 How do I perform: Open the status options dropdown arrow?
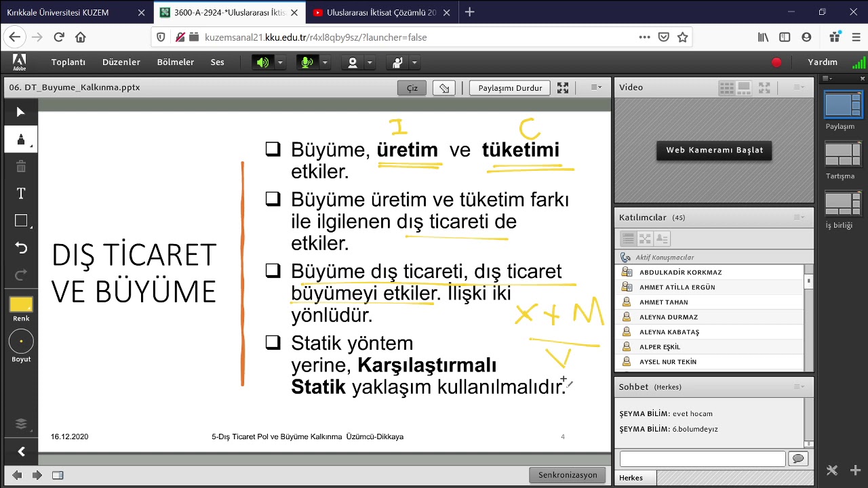414,62
